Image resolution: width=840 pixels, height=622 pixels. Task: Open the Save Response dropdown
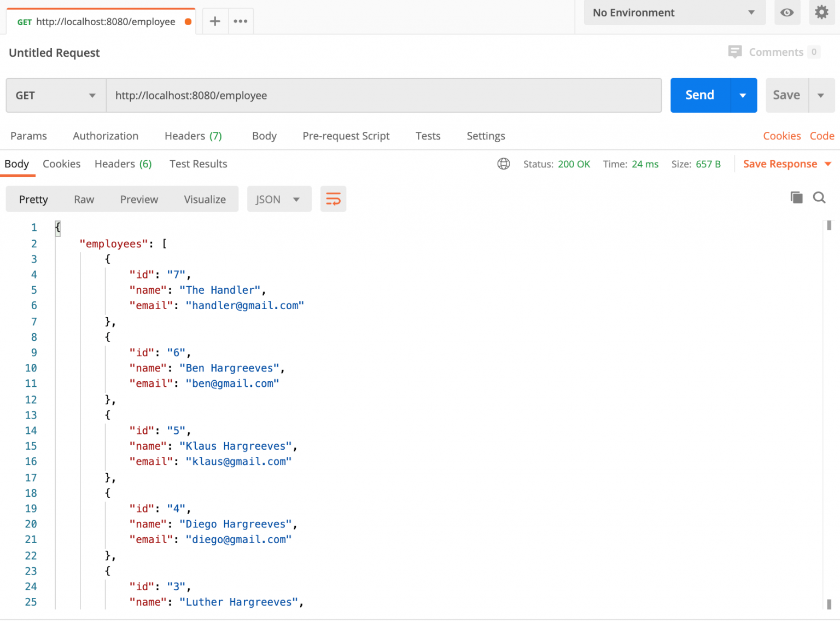tap(787, 164)
